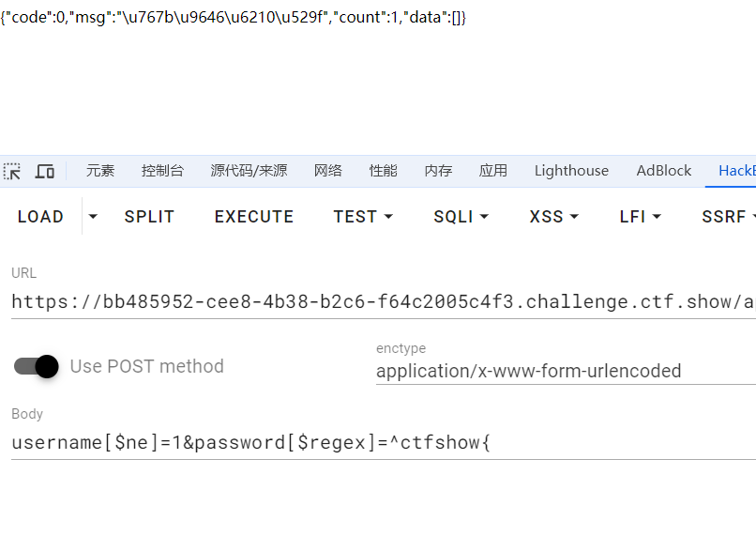Expand the SQLI payload menu
Viewport: 756px width, 536px height.
pos(461,217)
